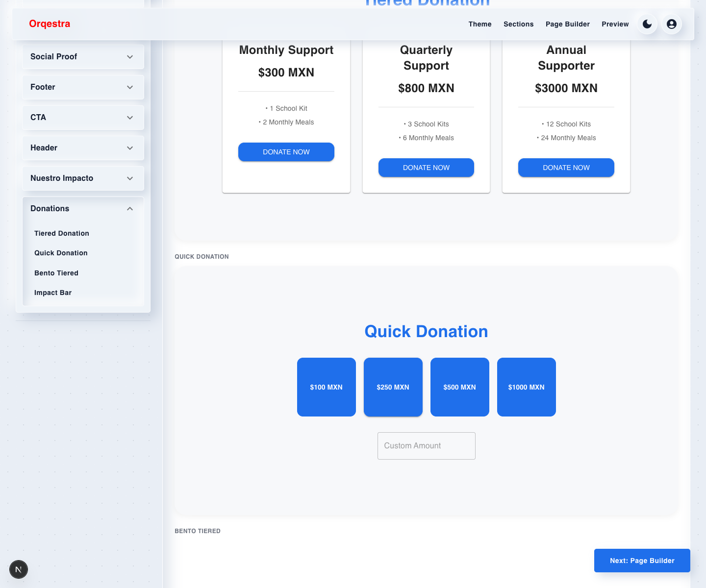Click the '2 Monthly Meals' list item
Image resolution: width=706 pixels, height=588 pixels.
pyautogui.click(x=286, y=122)
